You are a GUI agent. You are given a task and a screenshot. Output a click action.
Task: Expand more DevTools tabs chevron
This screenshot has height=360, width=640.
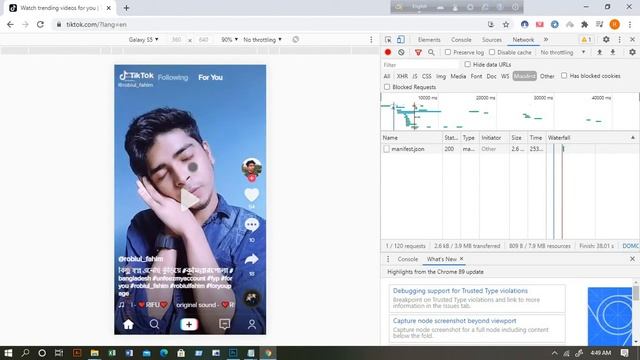pyautogui.click(x=546, y=40)
